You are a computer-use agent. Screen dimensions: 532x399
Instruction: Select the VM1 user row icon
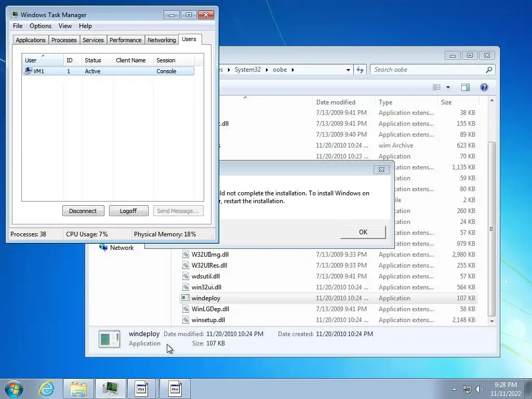[28, 71]
